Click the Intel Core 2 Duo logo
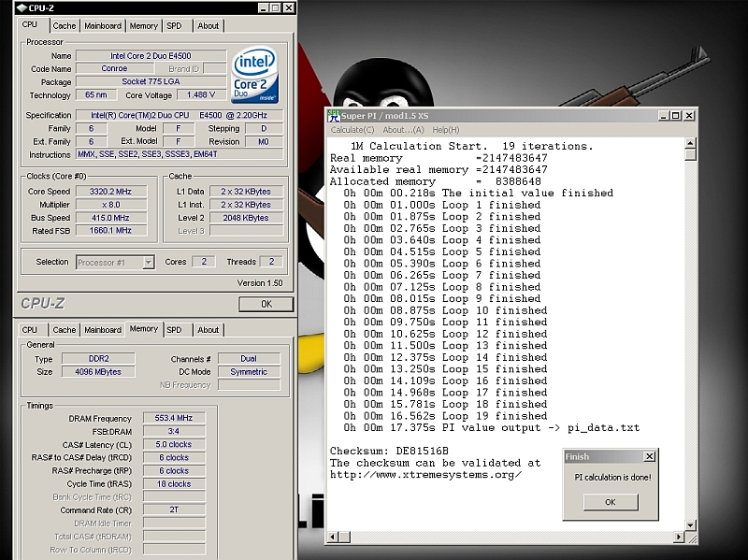 (254, 75)
